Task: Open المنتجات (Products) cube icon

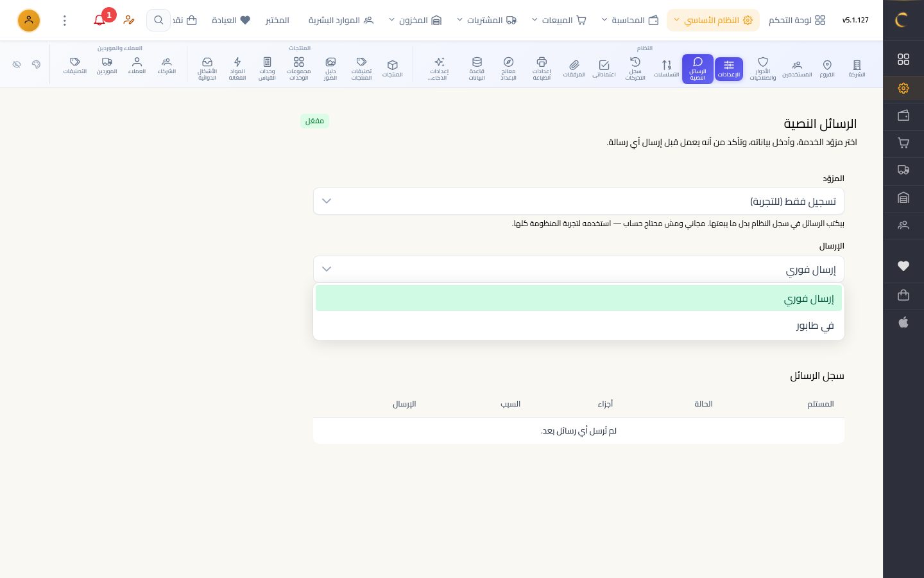Action: (x=393, y=69)
